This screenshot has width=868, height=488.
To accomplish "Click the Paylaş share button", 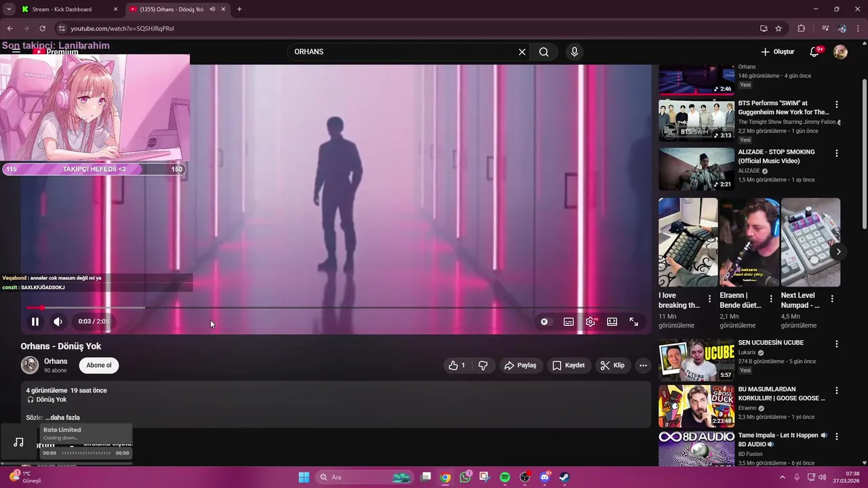I will click(x=520, y=365).
